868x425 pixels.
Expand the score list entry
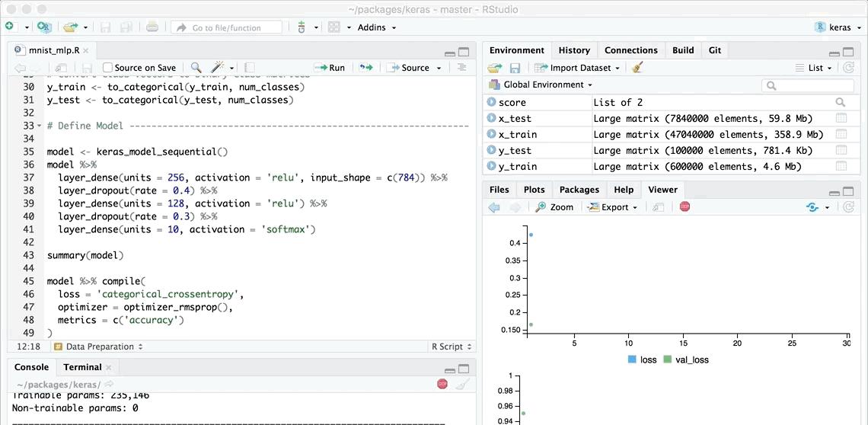point(491,102)
